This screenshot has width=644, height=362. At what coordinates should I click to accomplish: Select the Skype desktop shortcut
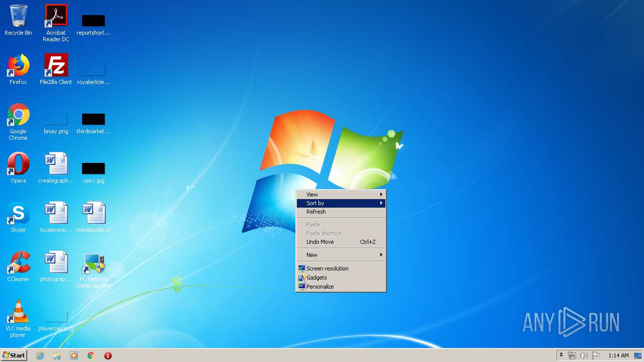tap(18, 217)
